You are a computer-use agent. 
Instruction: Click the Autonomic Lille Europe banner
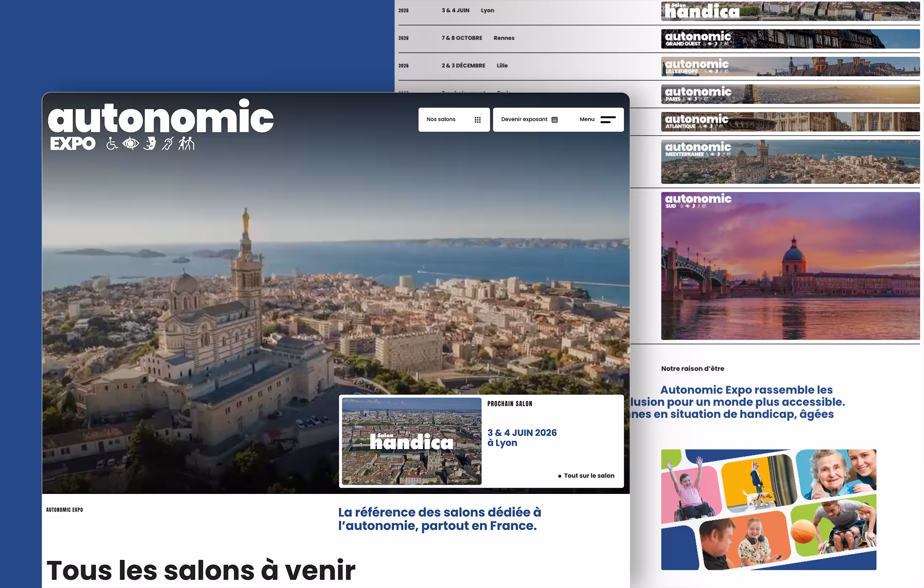[790, 66]
